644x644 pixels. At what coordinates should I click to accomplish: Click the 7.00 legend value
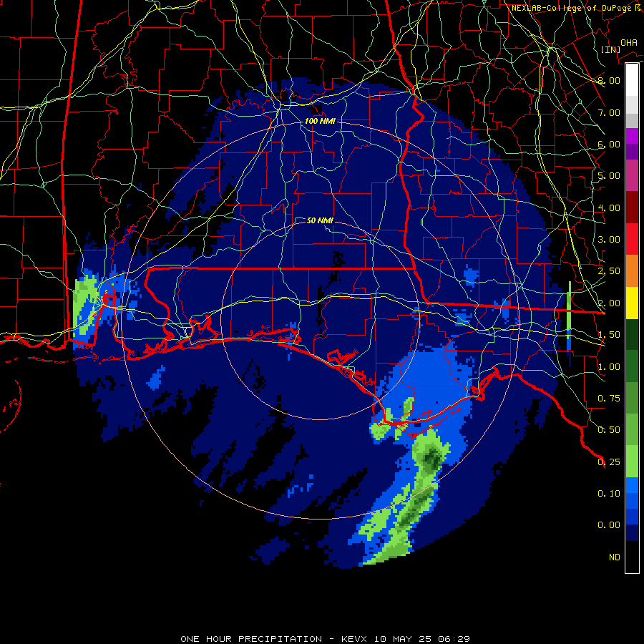click(609, 112)
